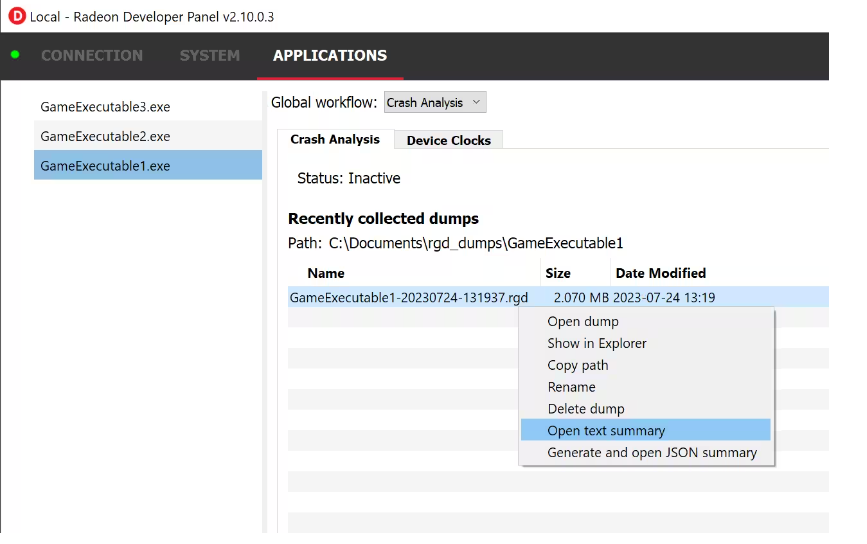Sort dumps by the Name column header
Image resolution: width=867 pixels, height=544 pixels.
click(x=326, y=273)
